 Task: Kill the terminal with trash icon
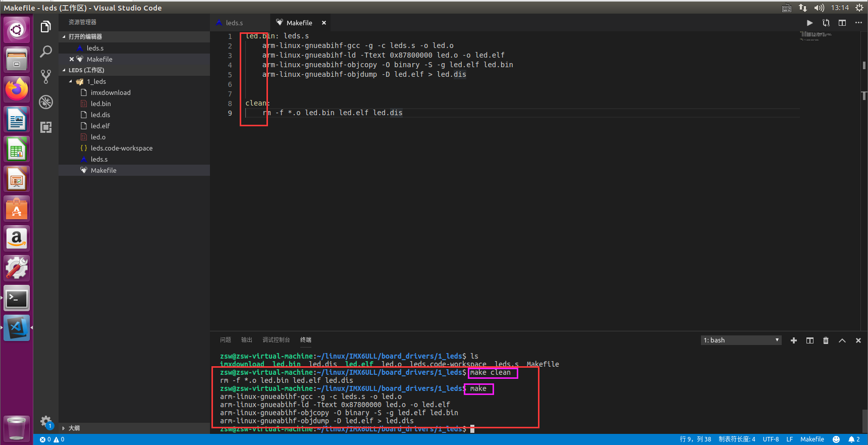[x=826, y=340]
